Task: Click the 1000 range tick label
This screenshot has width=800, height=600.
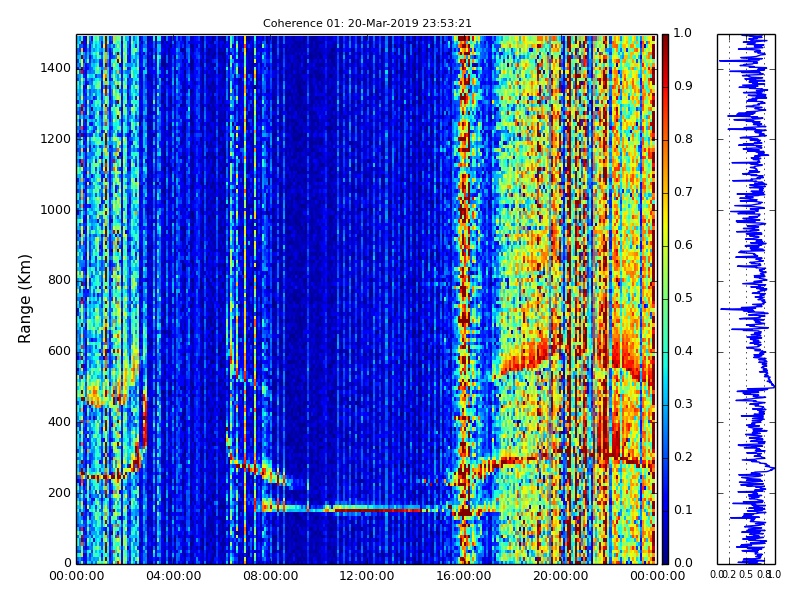Action: 56,210
